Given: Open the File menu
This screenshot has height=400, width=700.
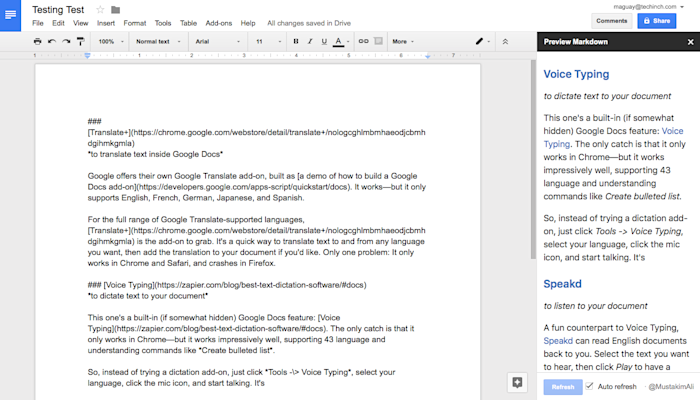Looking at the screenshot, I should click(38, 23).
